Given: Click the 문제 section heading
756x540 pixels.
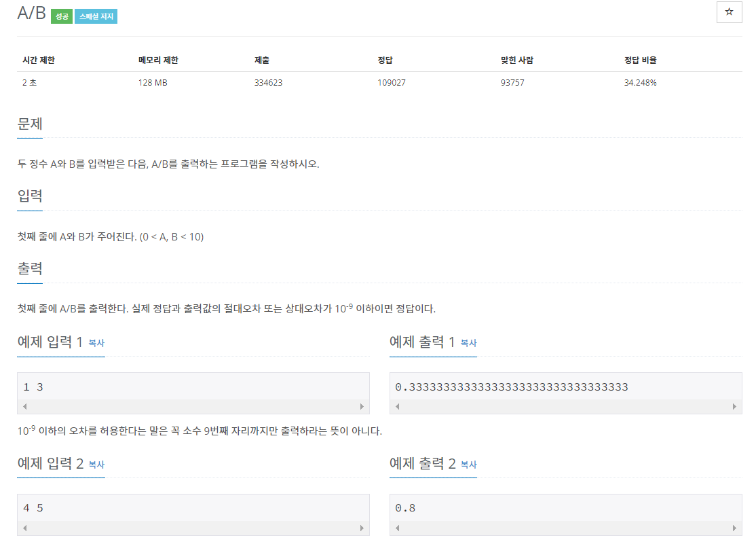Looking at the screenshot, I should 30,124.
